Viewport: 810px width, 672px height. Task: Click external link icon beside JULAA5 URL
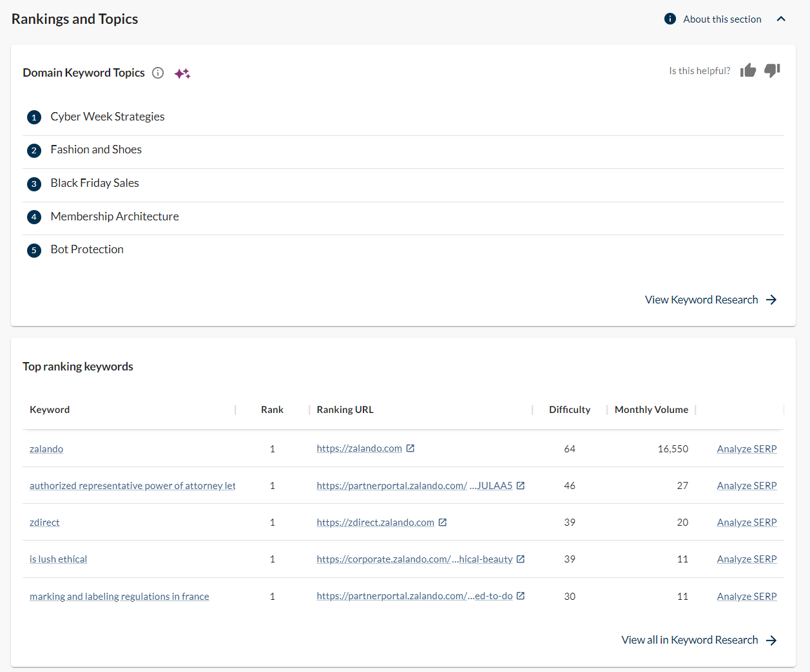(x=521, y=486)
